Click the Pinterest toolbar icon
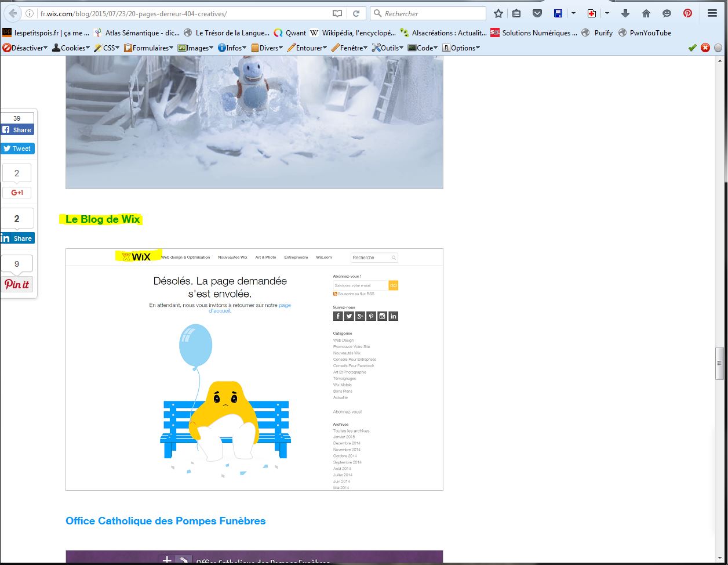This screenshot has height=565, width=728. [687, 13]
